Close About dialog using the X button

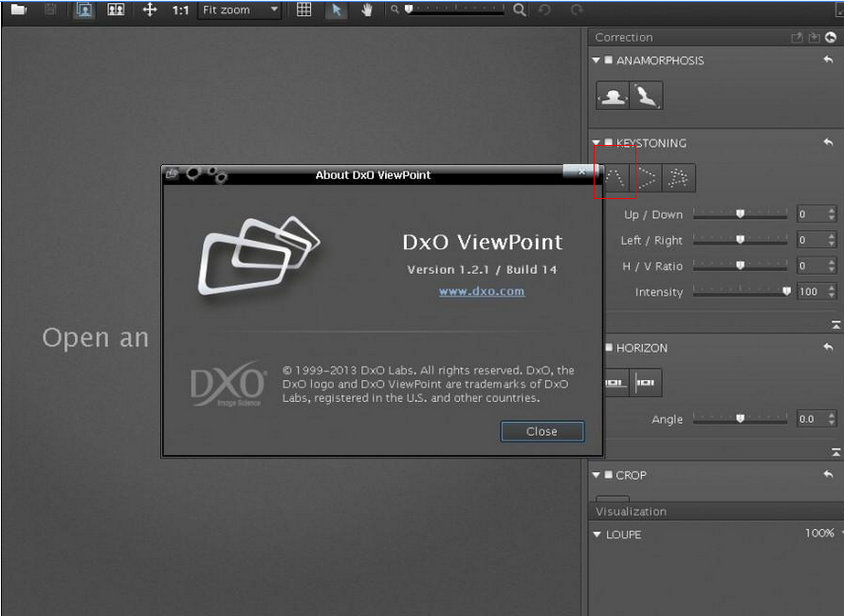pos(580,172)
